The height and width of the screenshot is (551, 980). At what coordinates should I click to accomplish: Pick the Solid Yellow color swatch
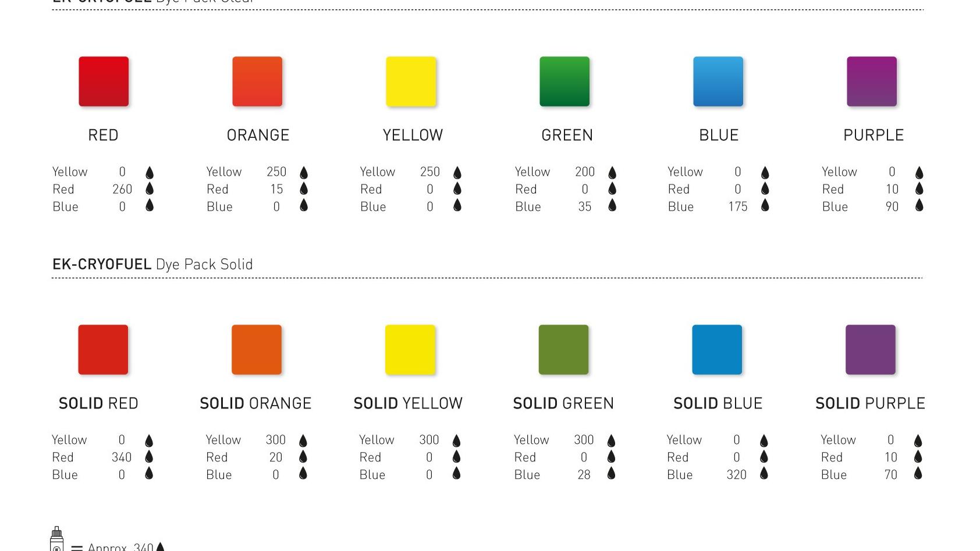coord(410,350)
